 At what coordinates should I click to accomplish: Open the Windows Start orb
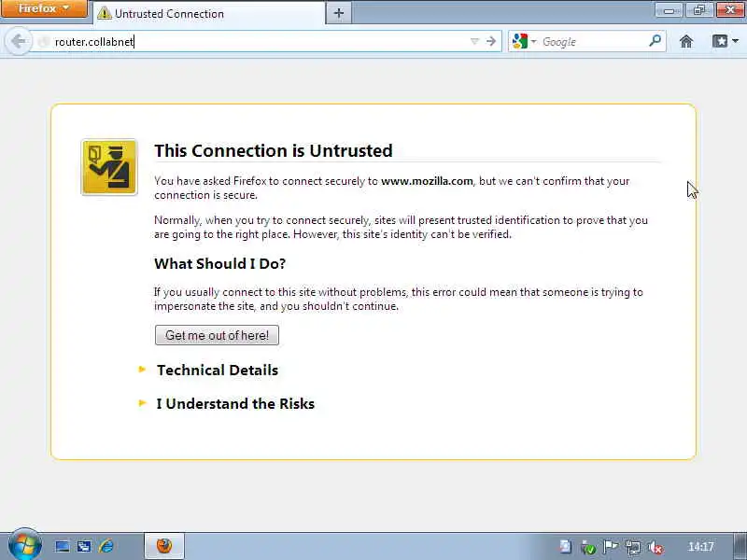[x=24, y=545]
